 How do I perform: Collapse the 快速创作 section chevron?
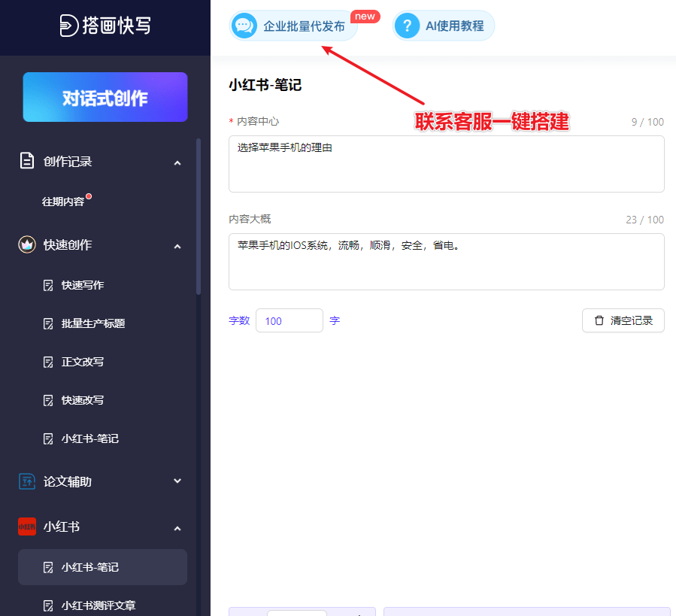pyautogui.click(x=177, y=246)
